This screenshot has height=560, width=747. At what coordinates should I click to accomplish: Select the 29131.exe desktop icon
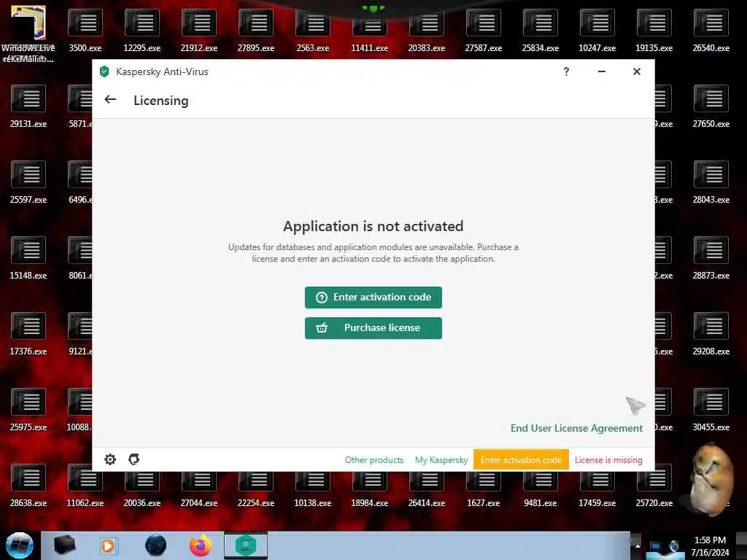click(28, 106)
